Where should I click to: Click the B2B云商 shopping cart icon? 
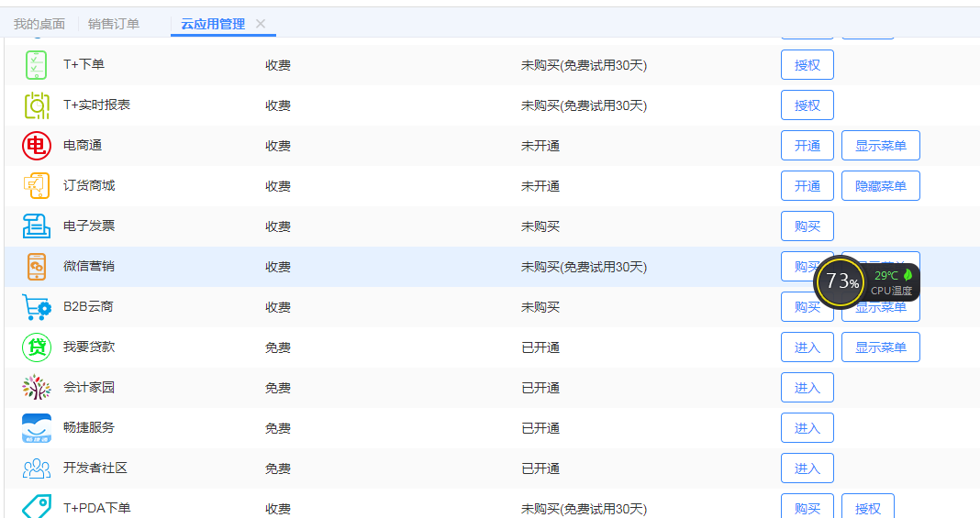[37, 307]
